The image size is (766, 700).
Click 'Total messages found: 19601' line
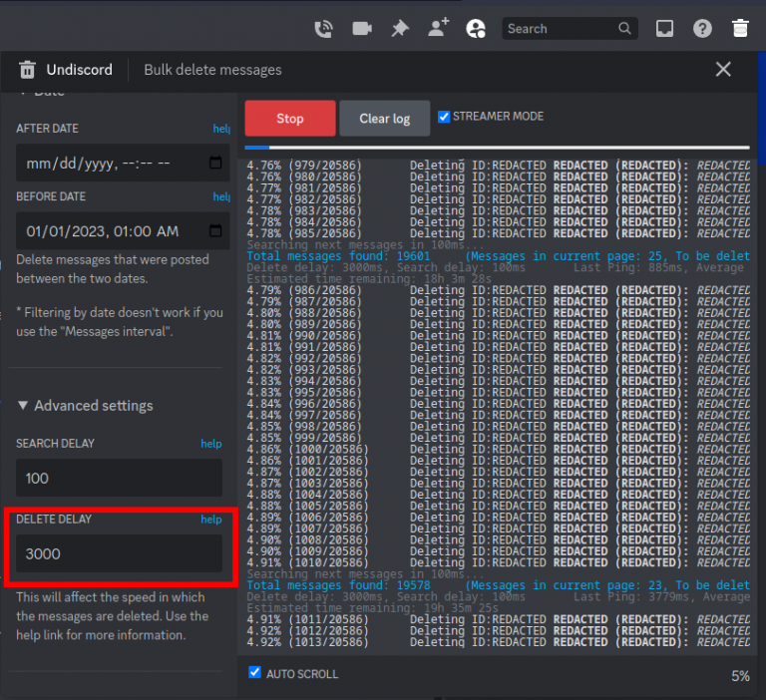[498, 256]
